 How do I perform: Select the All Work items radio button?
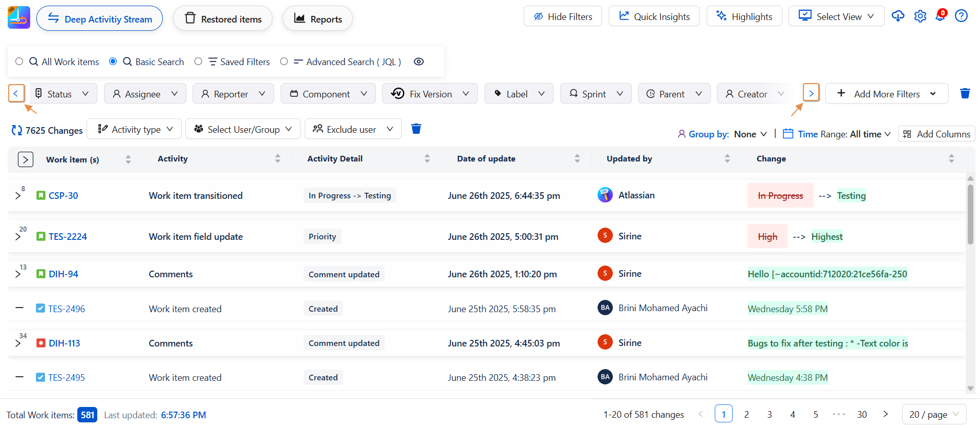coord(19,62)
